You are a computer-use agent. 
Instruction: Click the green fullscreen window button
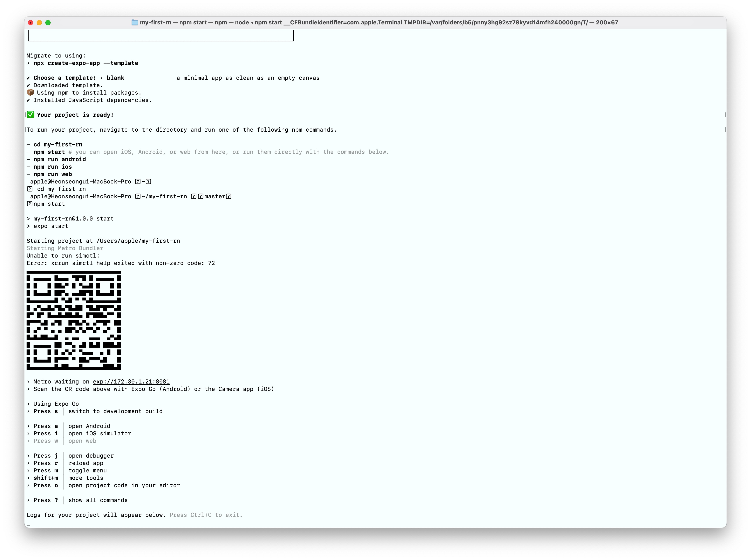48,23
